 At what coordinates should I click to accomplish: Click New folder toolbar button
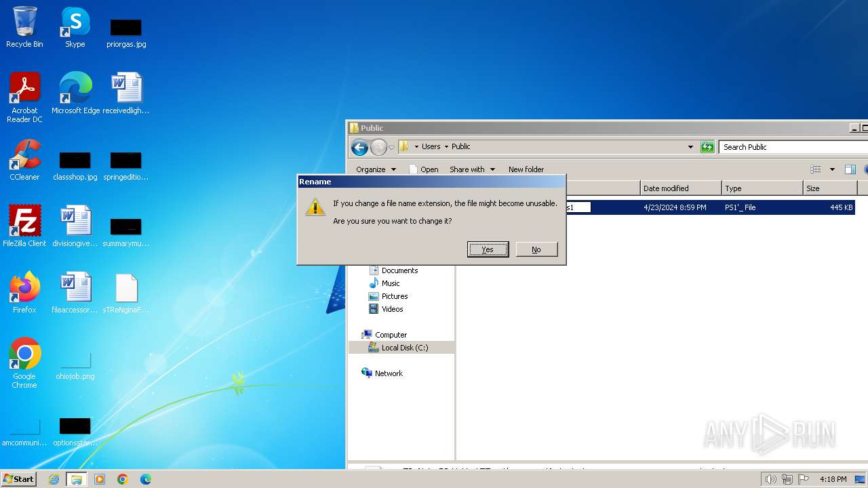click(526, 169)
